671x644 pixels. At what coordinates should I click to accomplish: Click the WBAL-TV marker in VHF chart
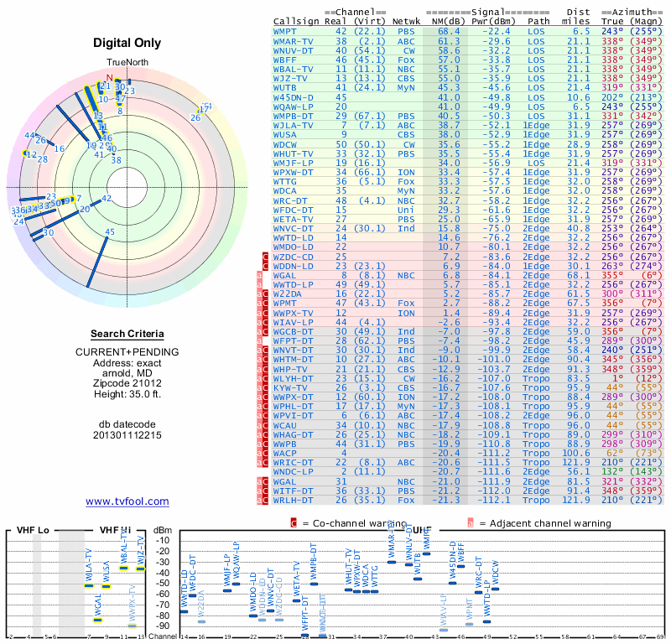pos(123,569)
